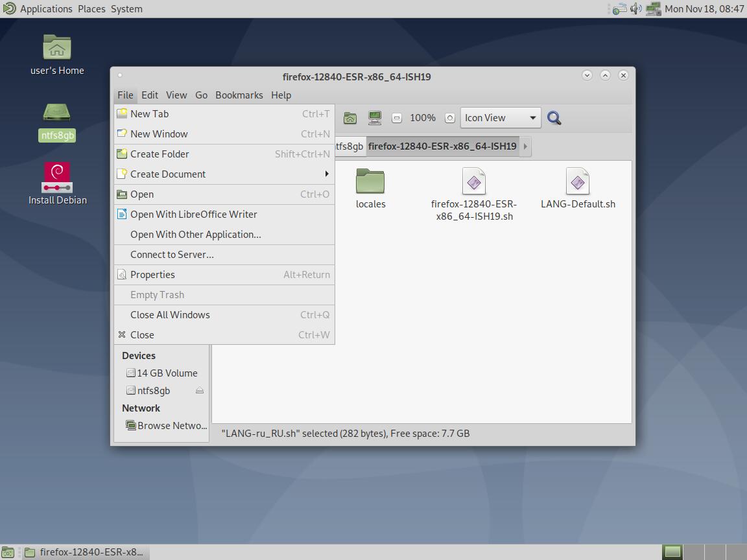Choose New Tab from File menu

(224, 114)
